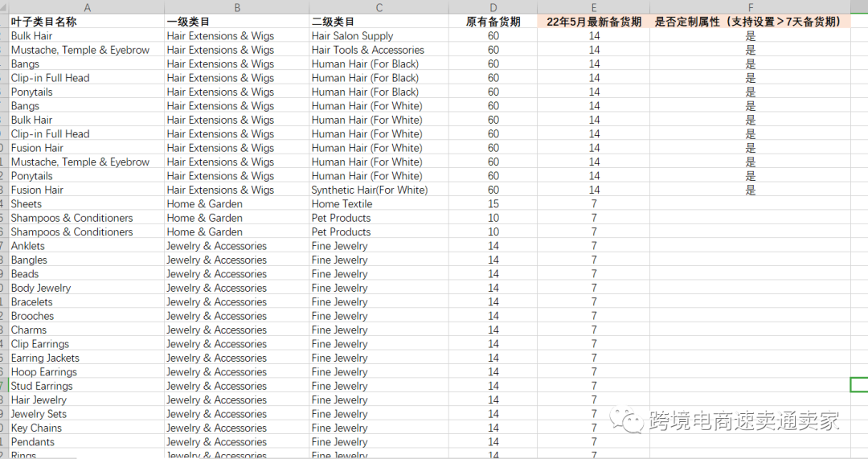The image size is (868, 459).
Task: Select Clip-in Full Head in Human Hair (For Black) row
Action: pyautogui.click(x=87, y=78)
